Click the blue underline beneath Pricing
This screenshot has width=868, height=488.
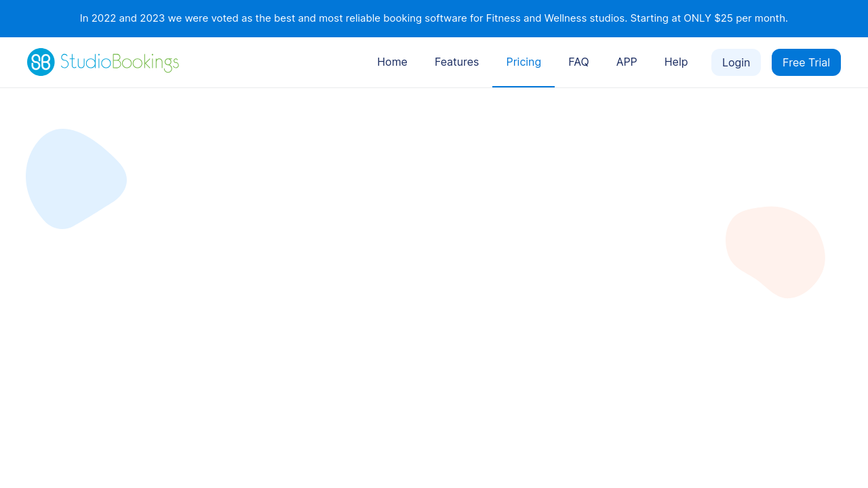(524, 87)
